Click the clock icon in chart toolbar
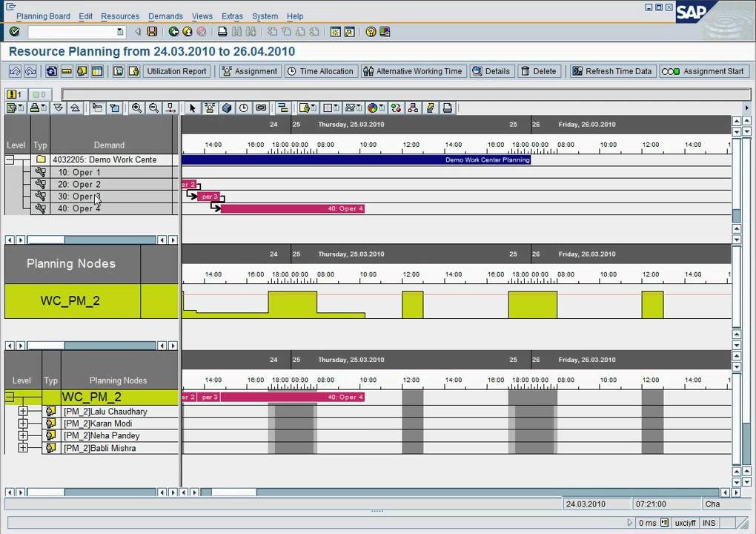756x534 pixels. point(244,108)
